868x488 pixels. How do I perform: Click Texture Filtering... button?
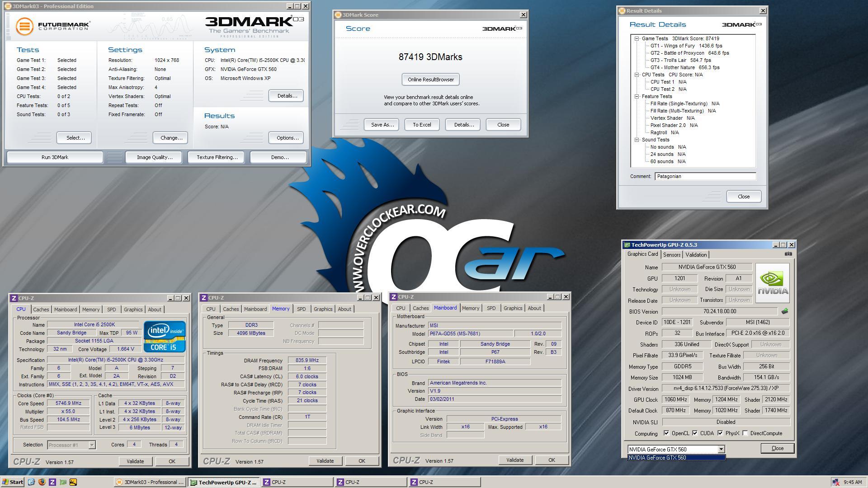point(217,157)
